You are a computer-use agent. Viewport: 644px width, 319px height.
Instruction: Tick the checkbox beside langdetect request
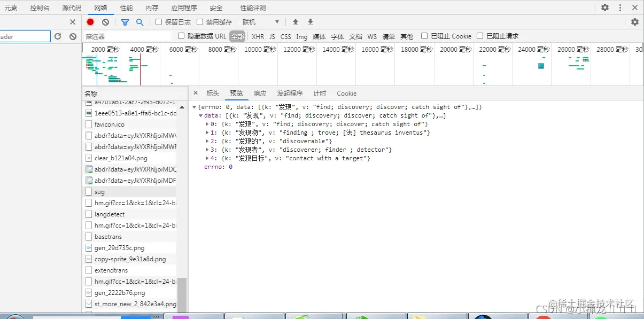click(89, 214)
